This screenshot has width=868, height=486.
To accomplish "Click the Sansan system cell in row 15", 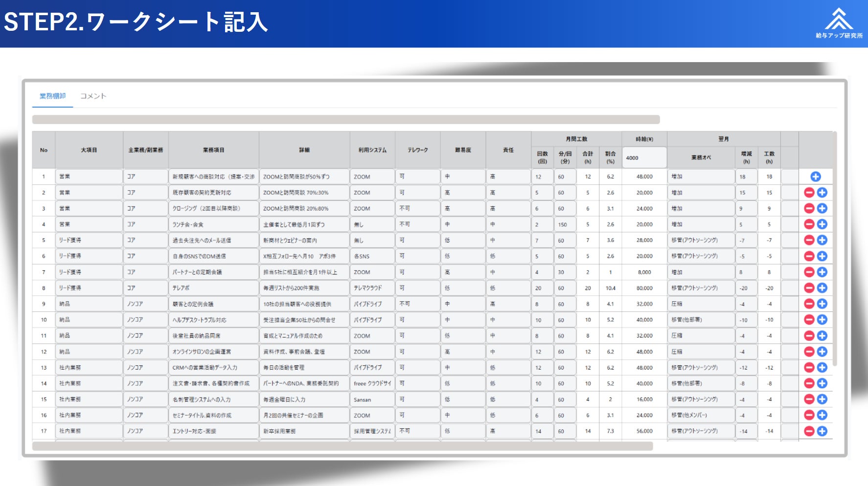I will click(x=372, y=399).
